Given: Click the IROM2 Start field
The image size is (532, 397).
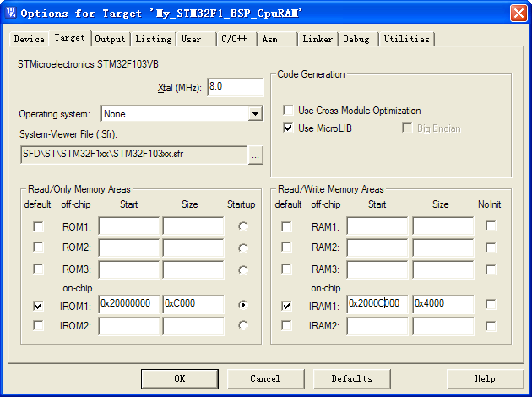Looking at the screenshot, I should (x=129, y=326).
